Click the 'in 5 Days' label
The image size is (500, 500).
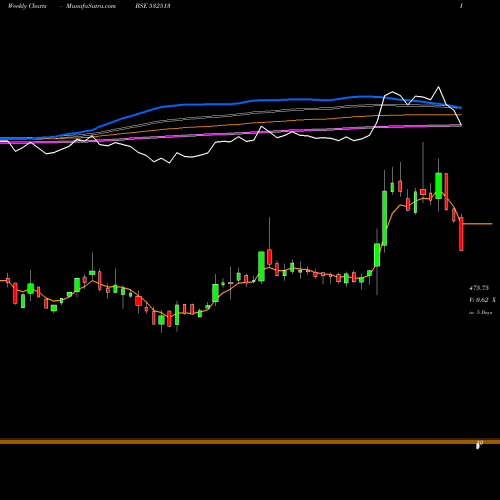click(481, 313)
